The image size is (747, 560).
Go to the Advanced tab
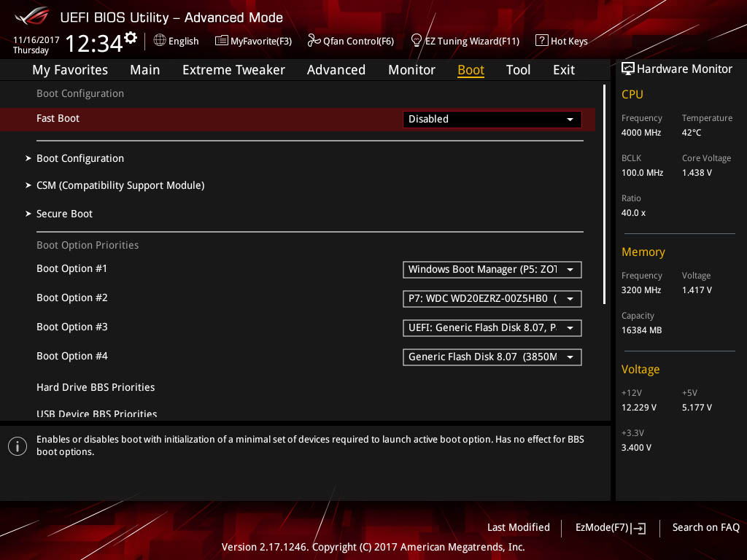coord(336,70)
